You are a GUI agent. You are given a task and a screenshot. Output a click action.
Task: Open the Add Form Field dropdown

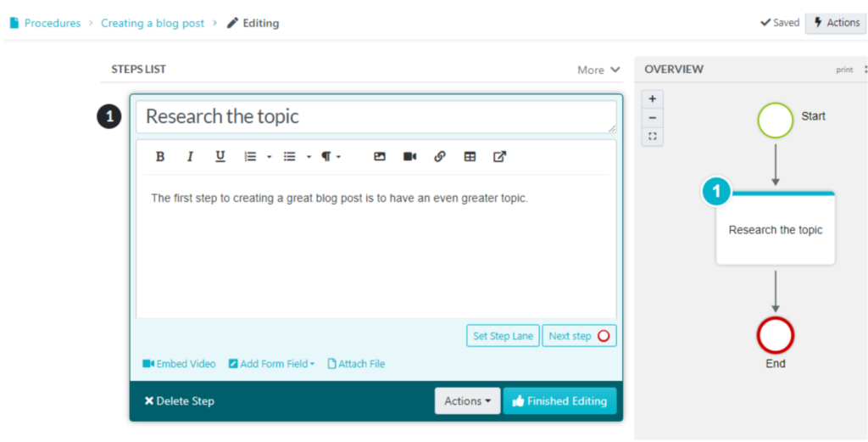click(x=272, y=364)
